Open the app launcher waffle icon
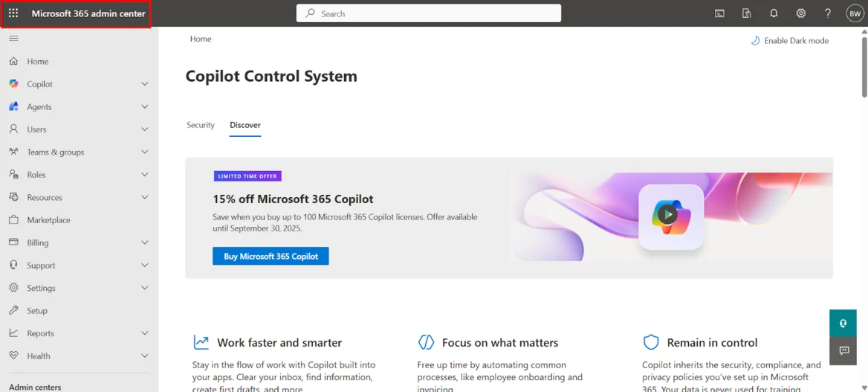This screenshot has width=868, height=392. (x=13, y=13)
